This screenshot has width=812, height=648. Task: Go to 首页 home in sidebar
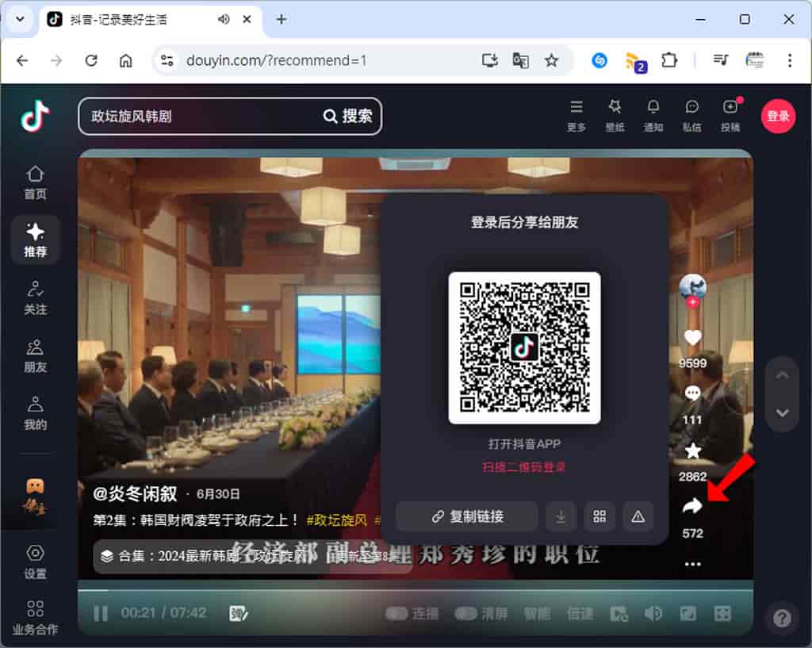(35, 182)
